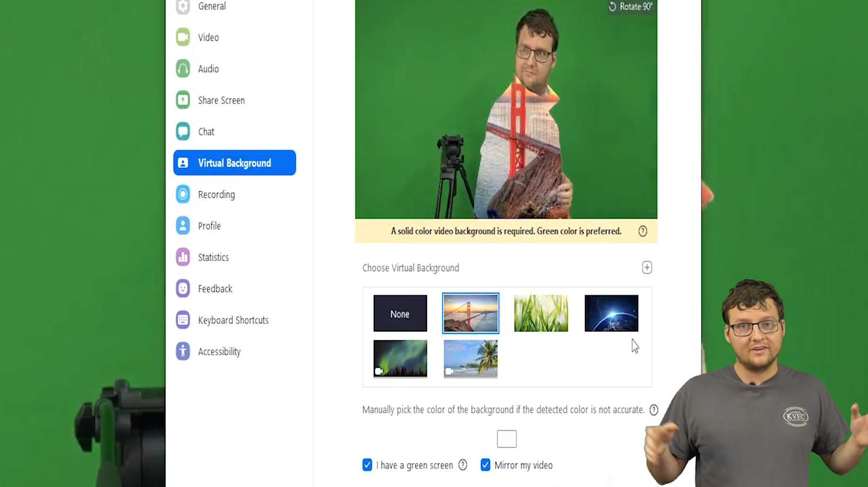Image resolution: width=868 pixels, height=487 pixels.
Task: Click the Audio headphones icon
Action: pyautogui.click(x=183, y=69)
